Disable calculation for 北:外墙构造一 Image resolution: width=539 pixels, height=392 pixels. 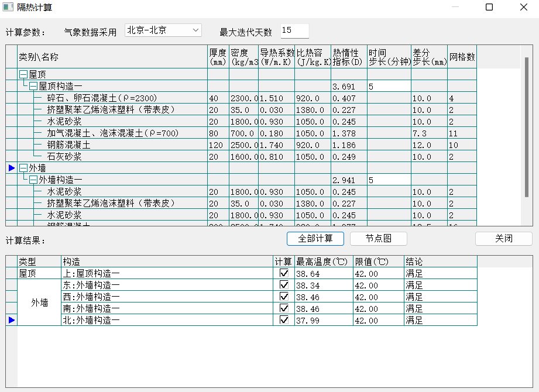(x=284, y=320)
